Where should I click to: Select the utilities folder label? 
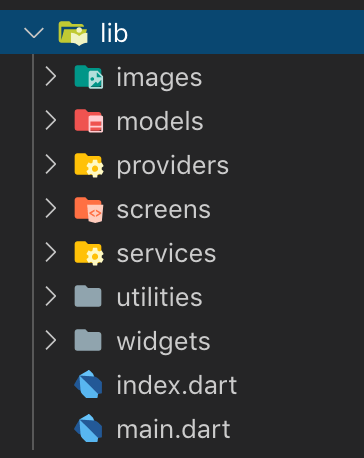pos(159,297)
